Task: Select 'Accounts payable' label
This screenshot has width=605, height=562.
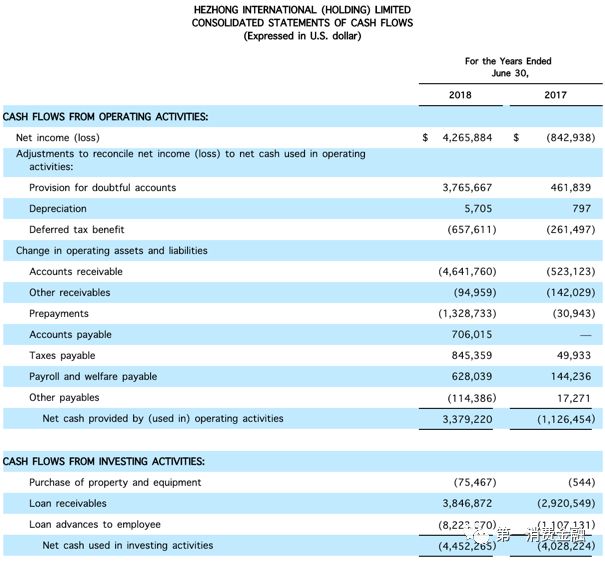Action: click(x=71, y=334)
